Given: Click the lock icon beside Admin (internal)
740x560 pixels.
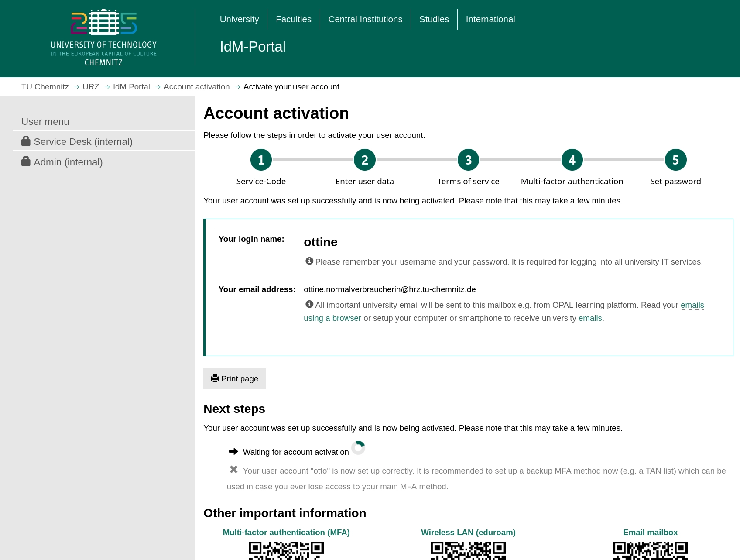Looking at the screenshot, I should point(26,161).
